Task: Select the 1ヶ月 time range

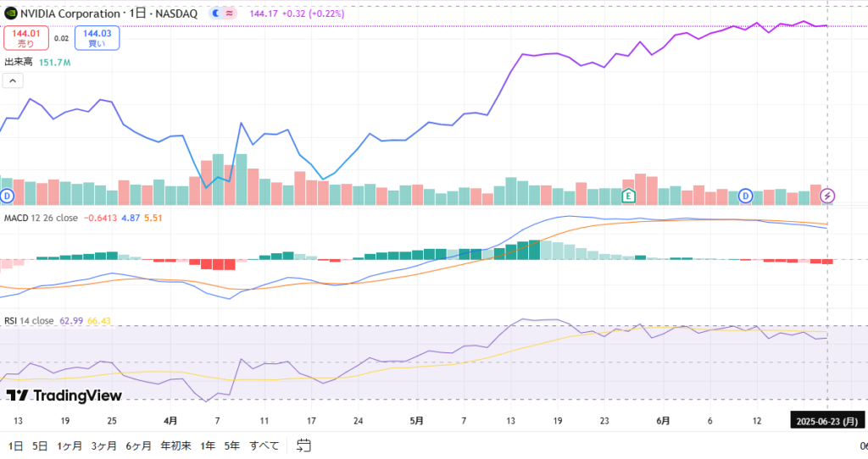Action: [x=70, y=445]
